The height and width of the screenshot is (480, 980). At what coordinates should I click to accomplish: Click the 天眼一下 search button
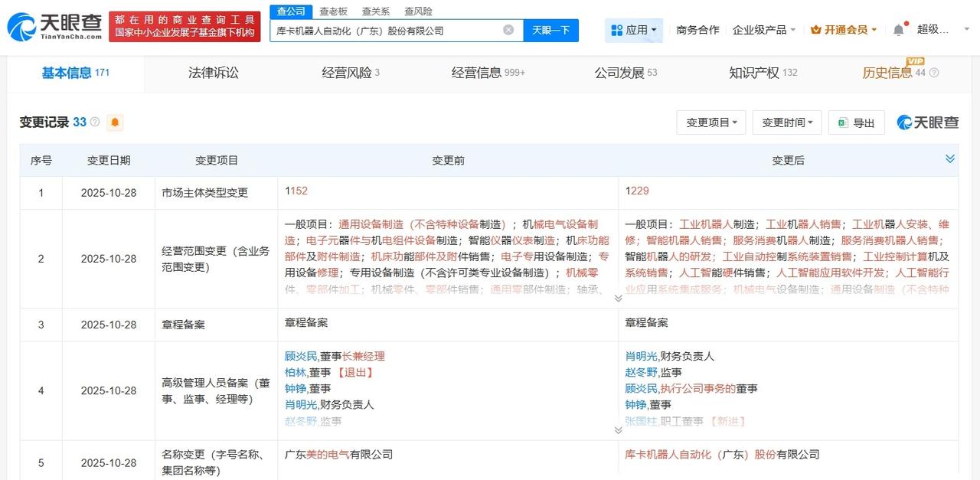pyautogui.click(x=551, y=30)
